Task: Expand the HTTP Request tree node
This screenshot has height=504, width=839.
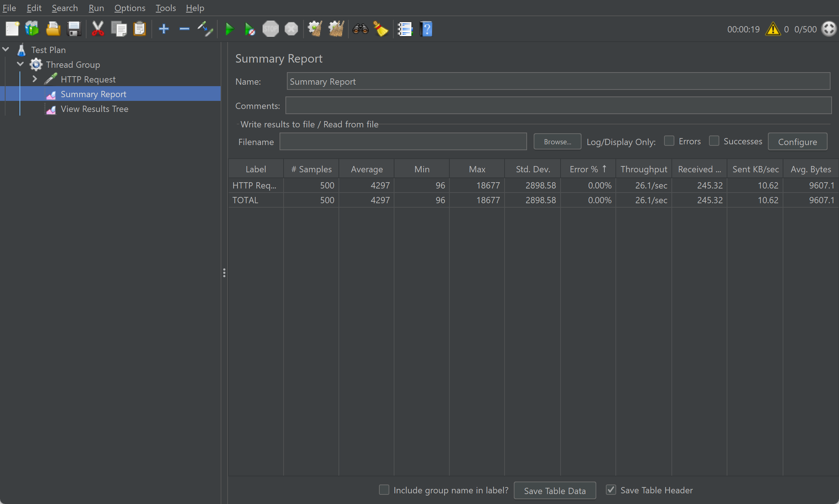Action: tap(35, 79)
